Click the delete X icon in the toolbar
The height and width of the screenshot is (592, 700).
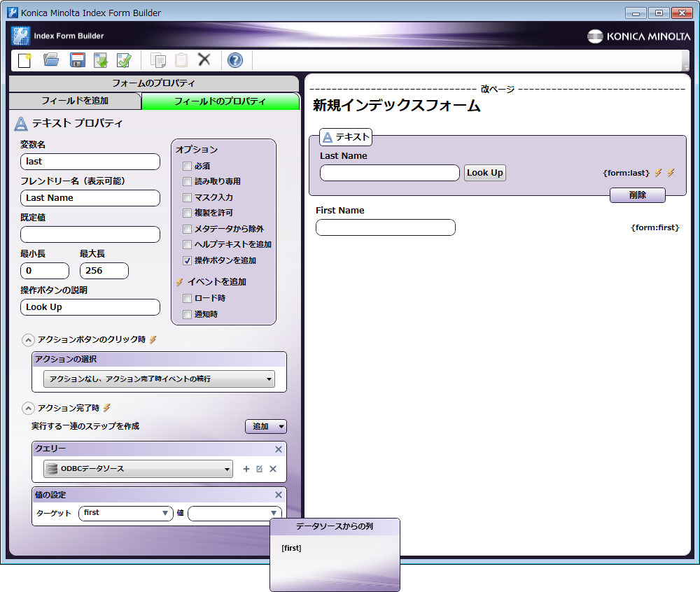coord(204,59)
